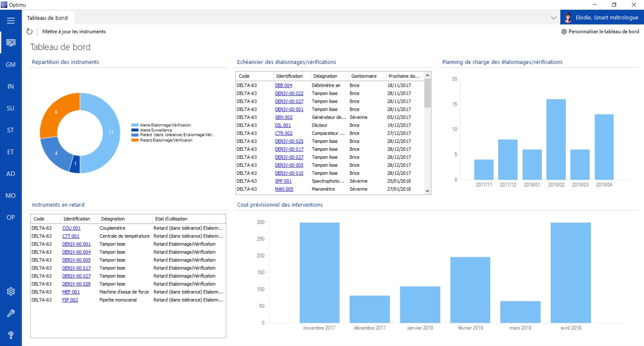Select Centrale de température designation cell
Viewport: 644px width, 346px height.
coord(125,236)
